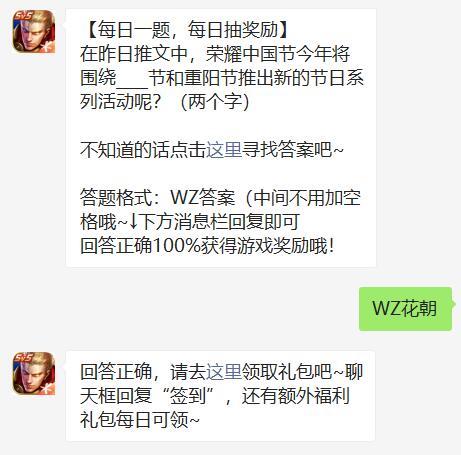Follow the 这里 link to claim the gift pack
The width and height of the screenshot is (461, 455).
(224, 371)
